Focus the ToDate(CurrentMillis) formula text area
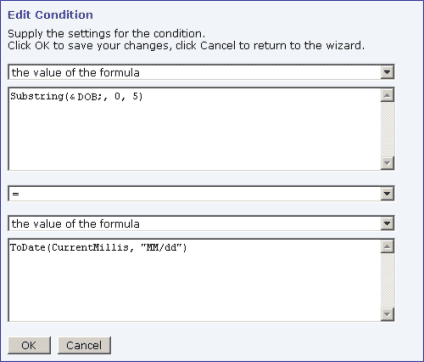Viewport: 424px width, 362px height. [x=195, y=280]
